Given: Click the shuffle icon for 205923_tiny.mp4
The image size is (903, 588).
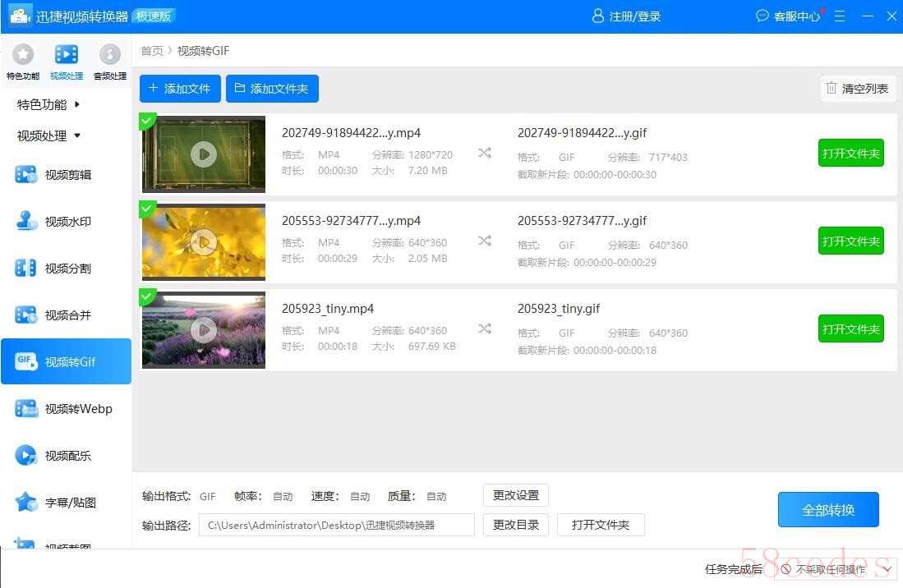Looking at the screenshot, I should pos(485,329).
